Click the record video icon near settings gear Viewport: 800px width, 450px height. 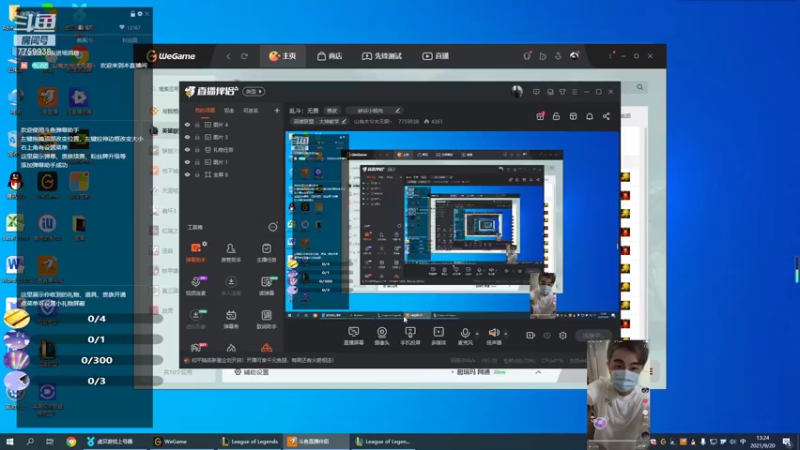[x=531, y=335]
